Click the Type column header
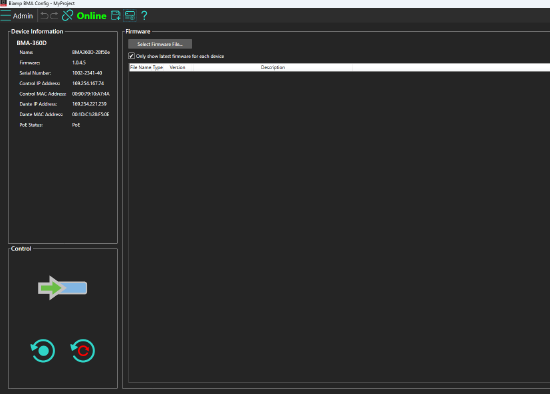The height and width of the screenshot is (394, 550). click(158, 67)
